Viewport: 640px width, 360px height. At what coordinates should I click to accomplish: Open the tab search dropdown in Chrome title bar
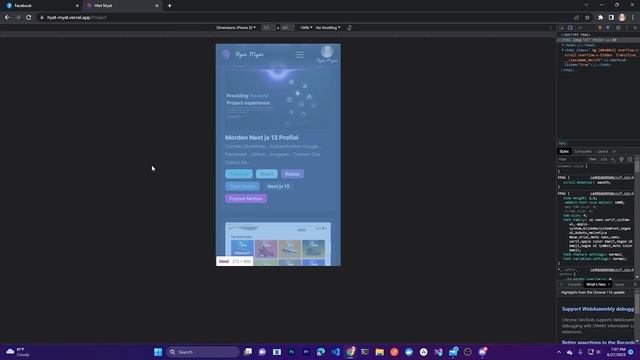click(x=586, y=5)
